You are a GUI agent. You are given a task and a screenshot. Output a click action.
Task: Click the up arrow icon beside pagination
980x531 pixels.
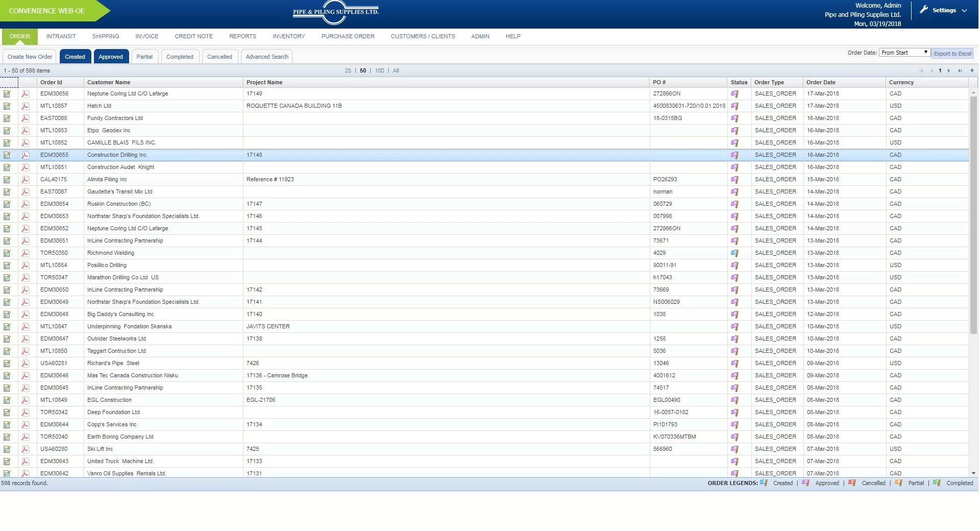(972, 71)
